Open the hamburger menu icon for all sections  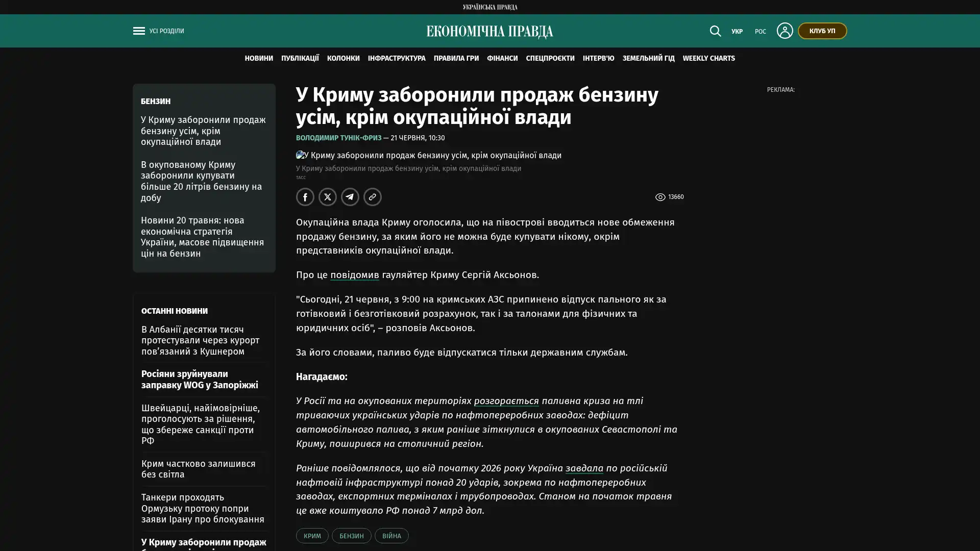pyautogui.click(x=139, y=31)
